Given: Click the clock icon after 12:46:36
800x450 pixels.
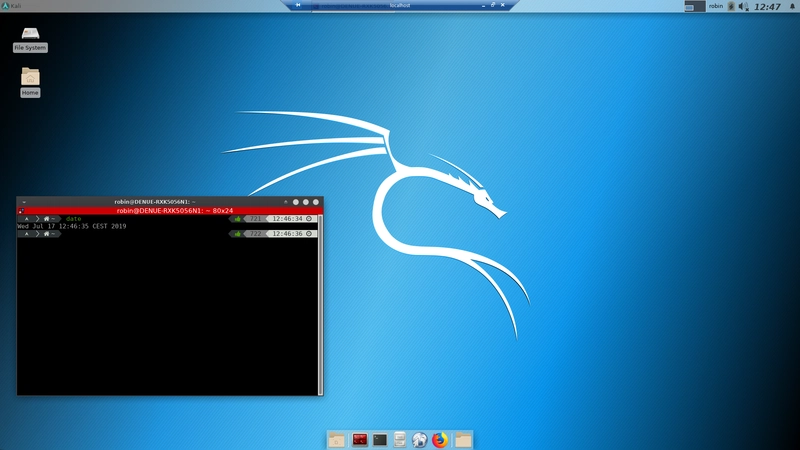Looking at the screenshot, I should pyautogui.click(x=309, y=234).
